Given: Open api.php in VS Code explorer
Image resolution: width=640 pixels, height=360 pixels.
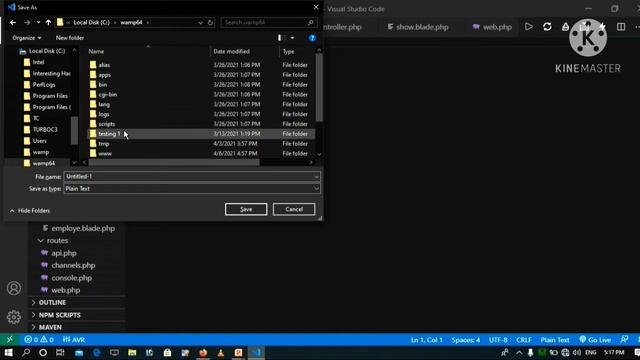Looking at the screenshot, I should [x=64, y=253].
